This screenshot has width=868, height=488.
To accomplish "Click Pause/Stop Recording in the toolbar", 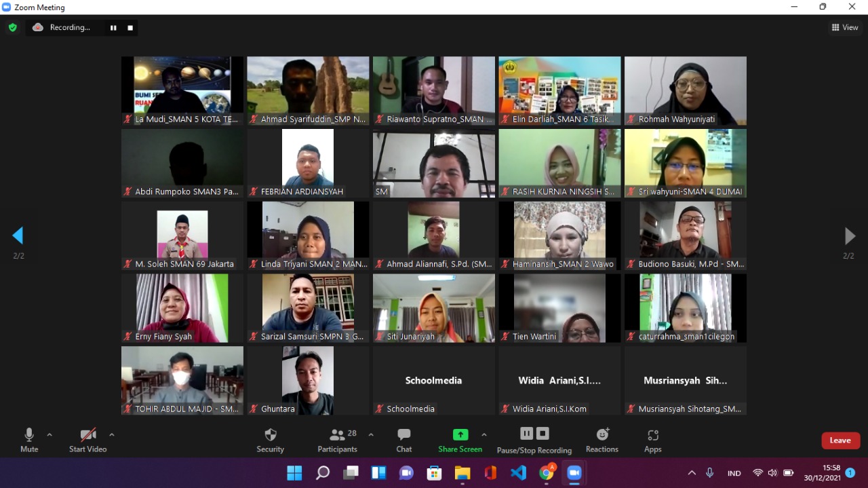I will 534,440.
